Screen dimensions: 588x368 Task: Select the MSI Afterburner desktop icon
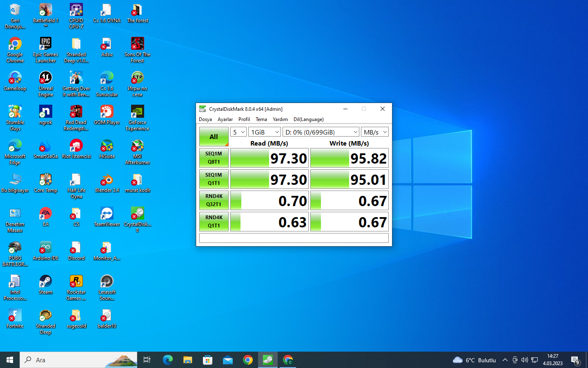138,151
